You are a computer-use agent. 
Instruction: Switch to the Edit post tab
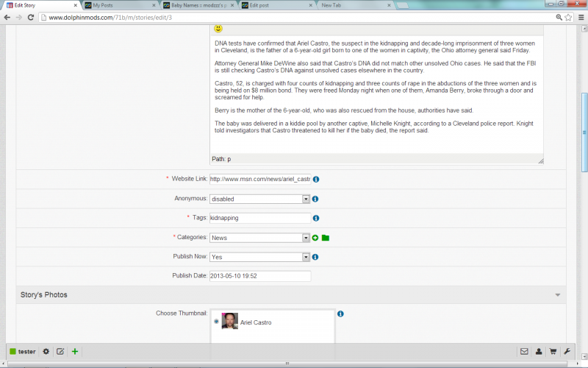click(278, 5)
